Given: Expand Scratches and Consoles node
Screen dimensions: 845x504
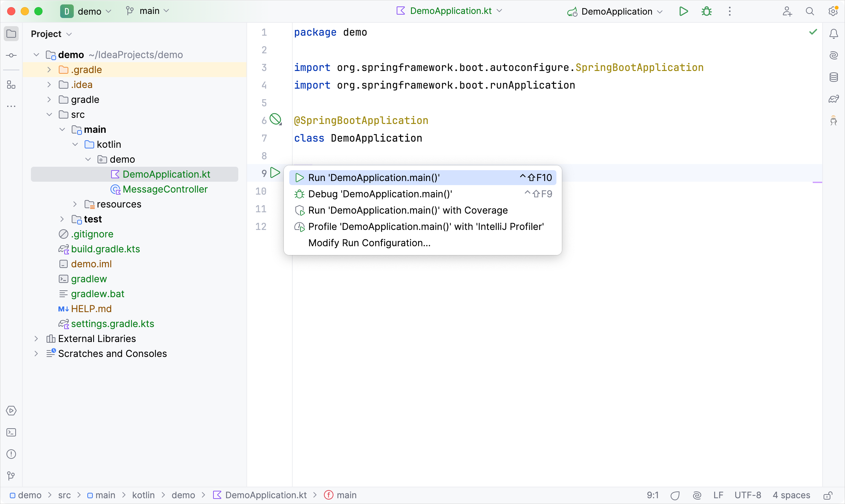Looking at the screenshot, I should [36, 354].
